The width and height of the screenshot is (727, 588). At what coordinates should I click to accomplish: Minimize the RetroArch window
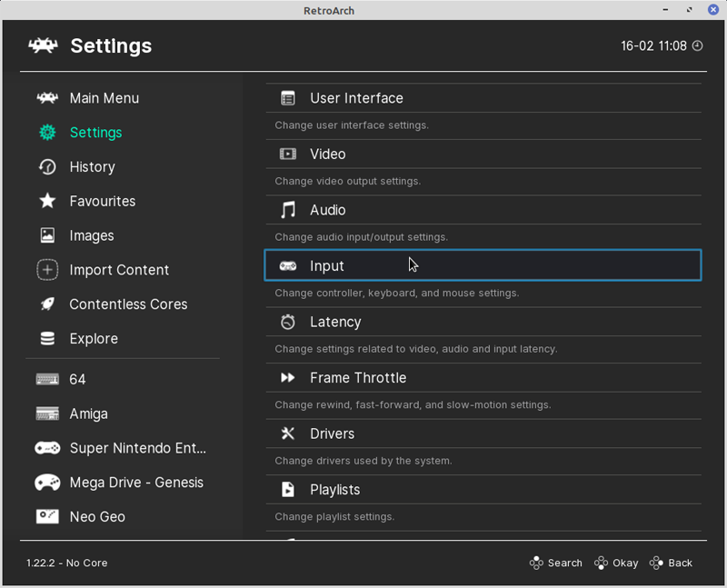(x=666, y=10)
